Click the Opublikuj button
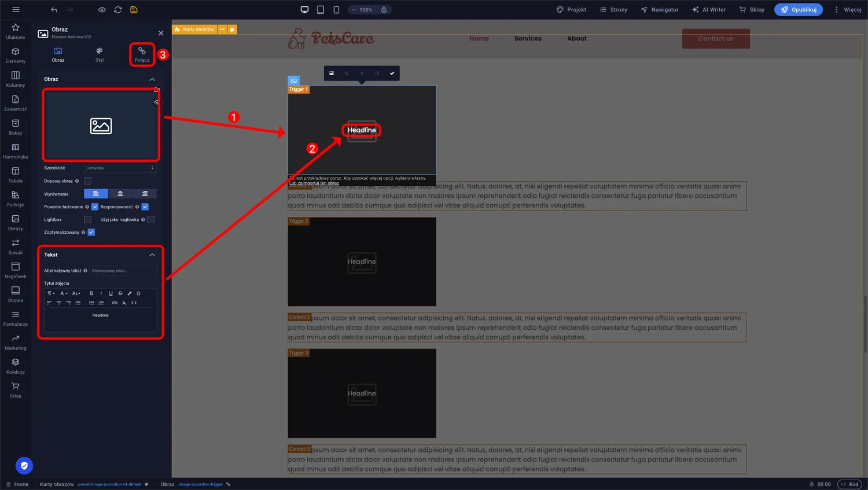The height and width of the screenshot is (490, 868). 798,10
